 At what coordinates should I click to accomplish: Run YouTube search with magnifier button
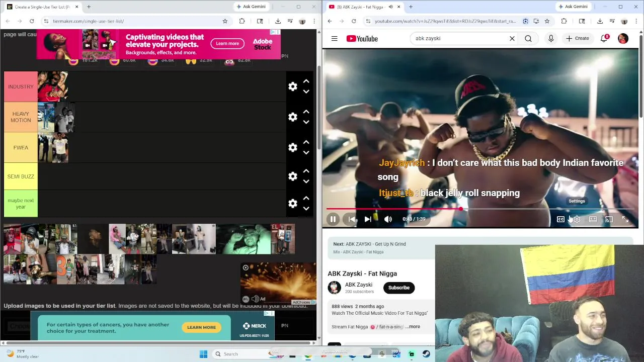(528, 38)
